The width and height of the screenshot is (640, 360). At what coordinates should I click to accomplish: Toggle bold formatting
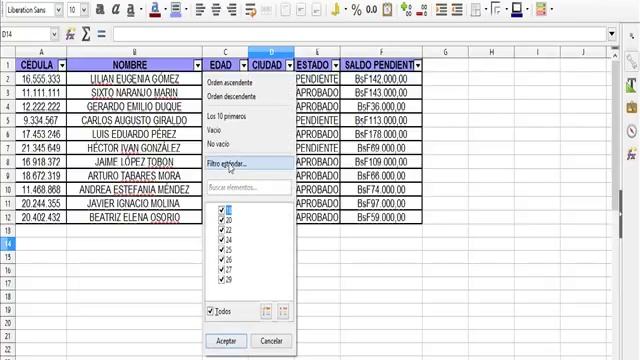[x=100, y=9]
